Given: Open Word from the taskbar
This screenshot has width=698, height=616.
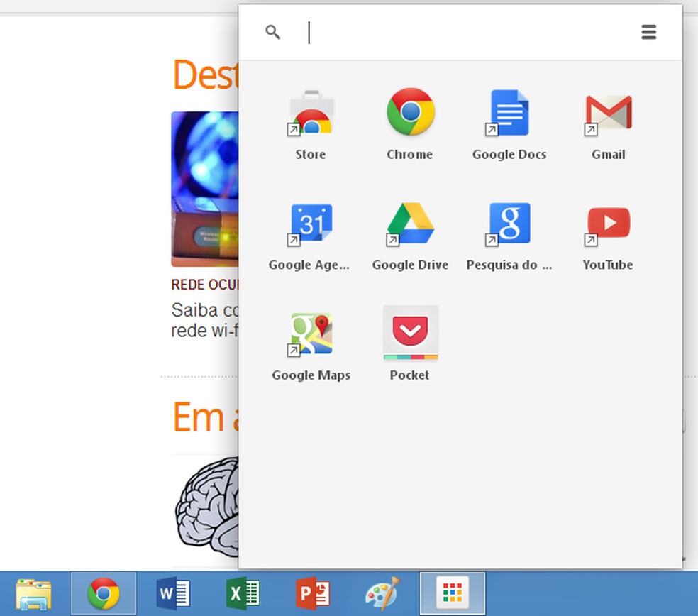Looking at the screenshot, I should tap(172, 593).
